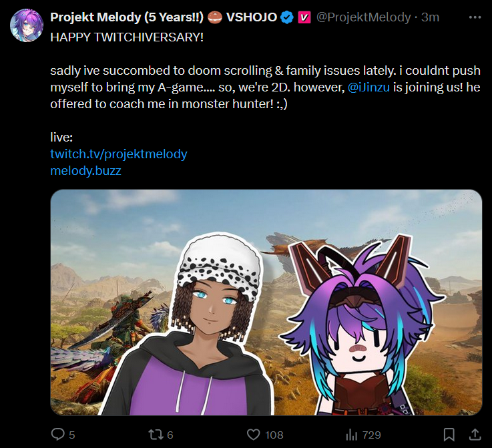Image resolution: width=492 pixels, height=448 pixels.
Task: Open view analytics bar chart icon
Action: pyautogui.click(x=351, y=435)
